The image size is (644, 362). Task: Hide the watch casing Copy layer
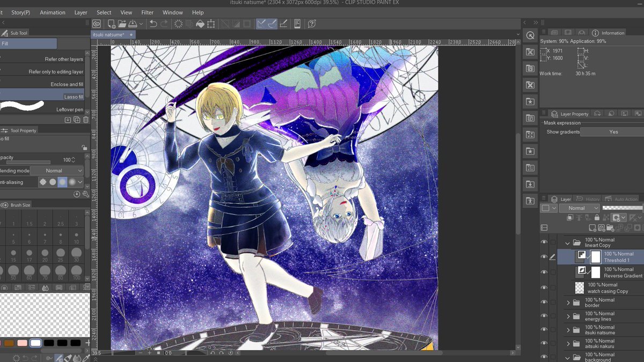[544, 288]
